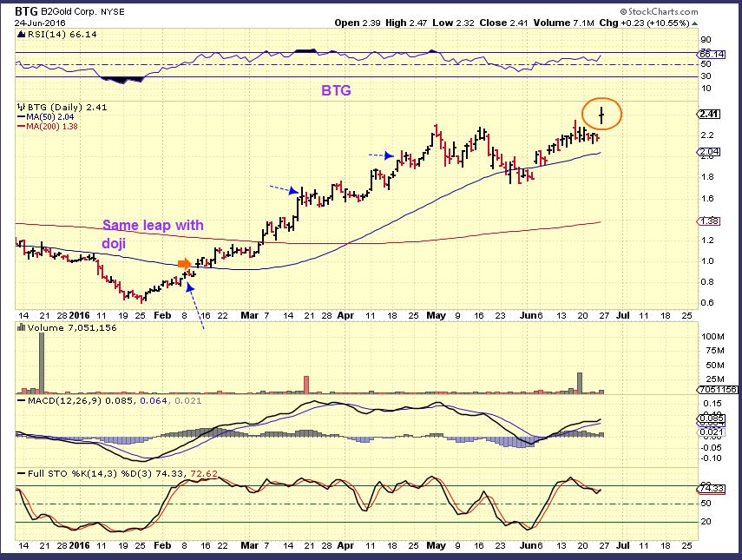Click May on the price chart date axis

point(436,315)
